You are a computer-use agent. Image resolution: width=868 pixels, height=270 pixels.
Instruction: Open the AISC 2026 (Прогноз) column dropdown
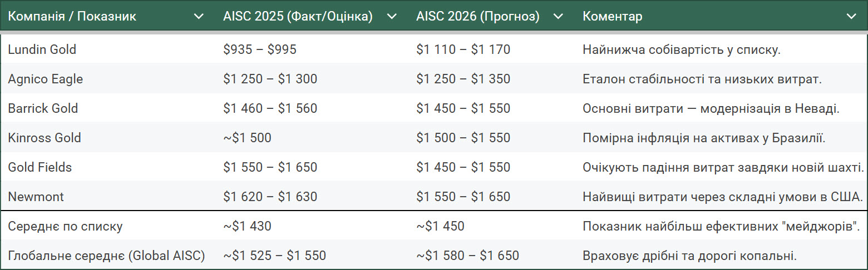[559, 17]
